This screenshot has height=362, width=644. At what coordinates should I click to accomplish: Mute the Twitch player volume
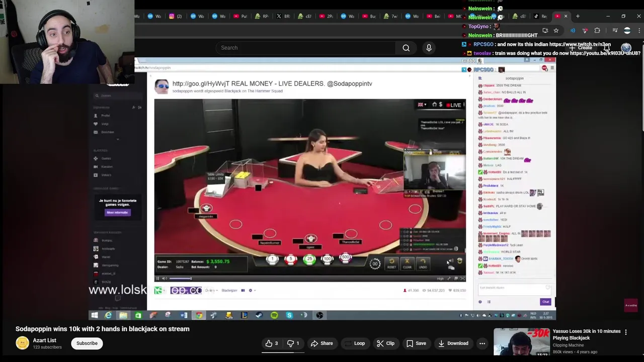point(164,279)
